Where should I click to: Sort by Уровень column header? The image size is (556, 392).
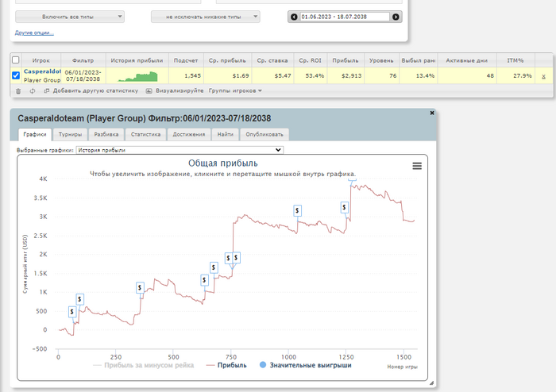381,60
